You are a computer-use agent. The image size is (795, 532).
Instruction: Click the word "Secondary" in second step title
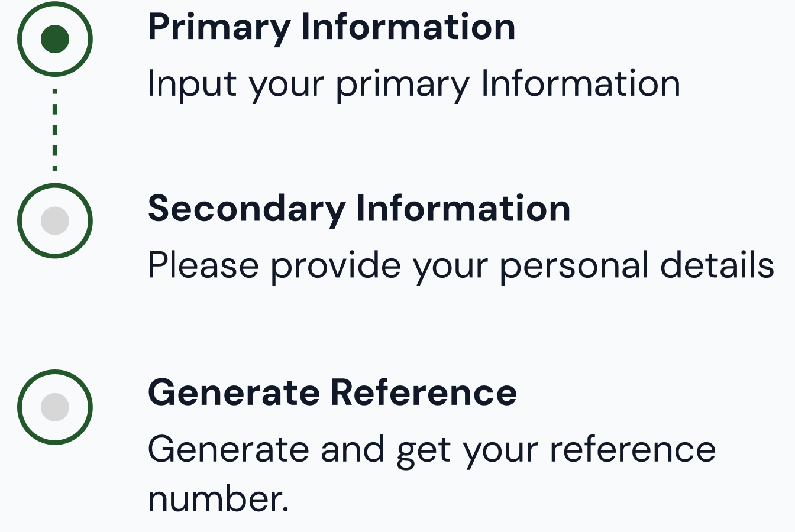point(247,209)
